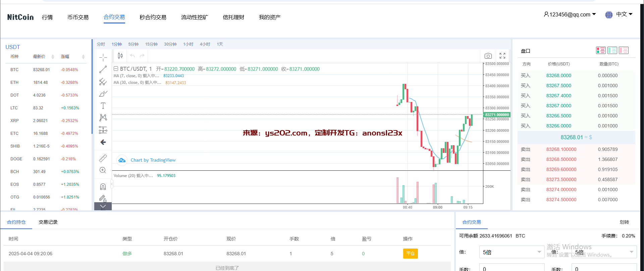Click the zoom in magnifier tool
Viewport: 644px width, 271px height.
[x=103, y=170]
